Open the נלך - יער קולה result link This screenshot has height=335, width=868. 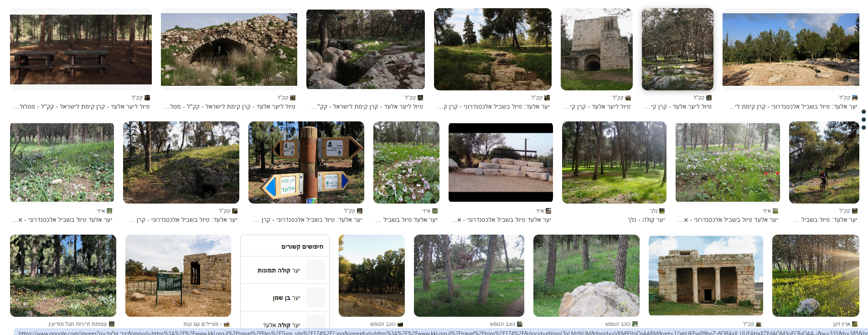click(646, 220)
